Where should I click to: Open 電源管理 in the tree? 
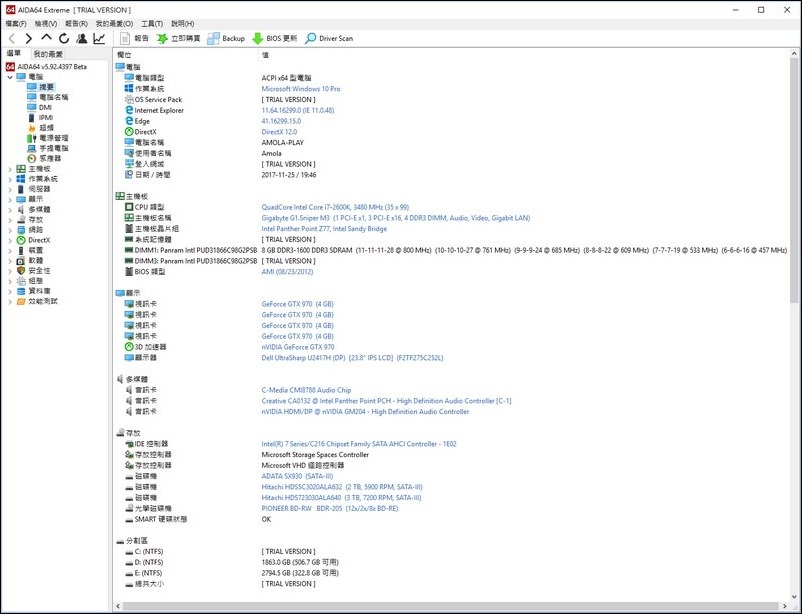[x=54, y=138]
